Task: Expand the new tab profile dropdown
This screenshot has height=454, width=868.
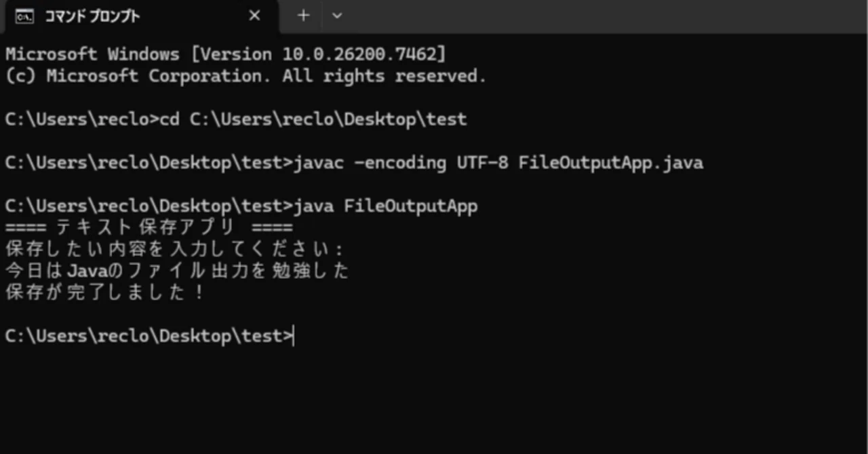Action: click(x=336, y=16)
